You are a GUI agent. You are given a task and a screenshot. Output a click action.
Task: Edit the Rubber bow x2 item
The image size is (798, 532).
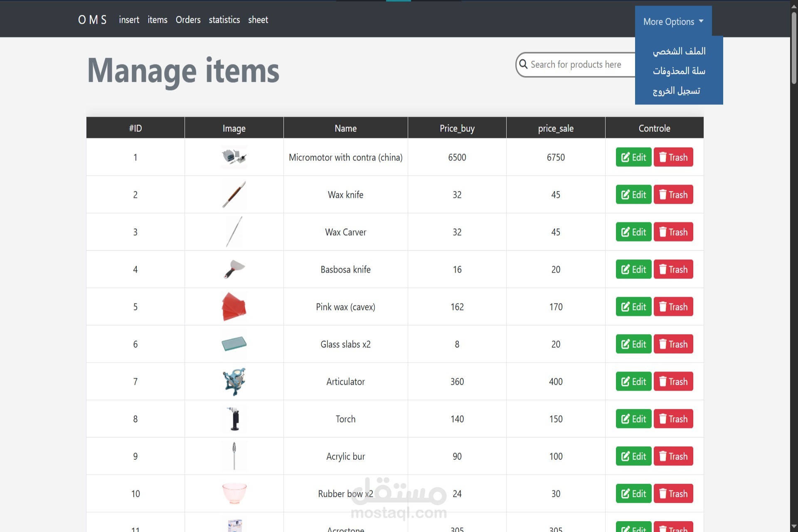[633, 494]
